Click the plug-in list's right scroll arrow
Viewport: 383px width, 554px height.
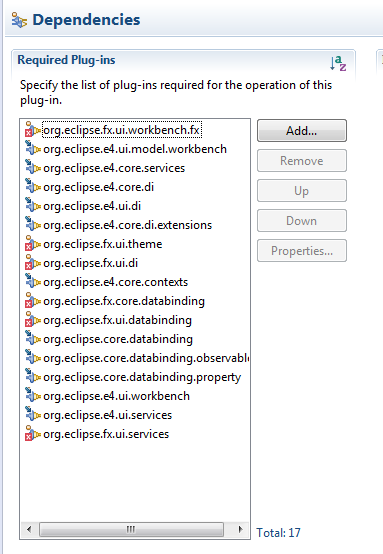coord(241,529)
